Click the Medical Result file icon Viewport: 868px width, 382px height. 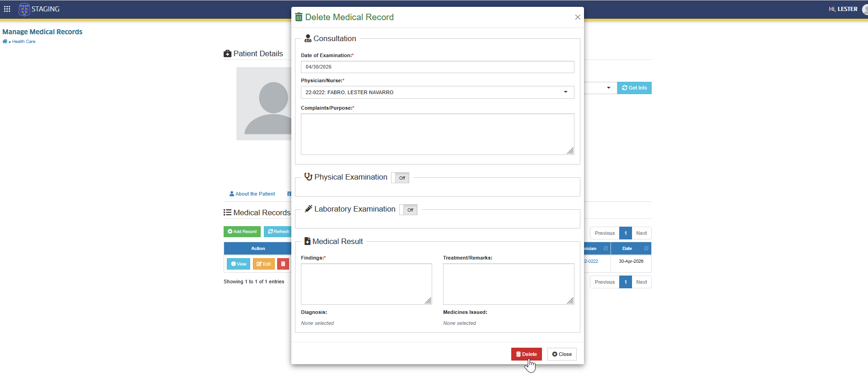coord(307,241)
